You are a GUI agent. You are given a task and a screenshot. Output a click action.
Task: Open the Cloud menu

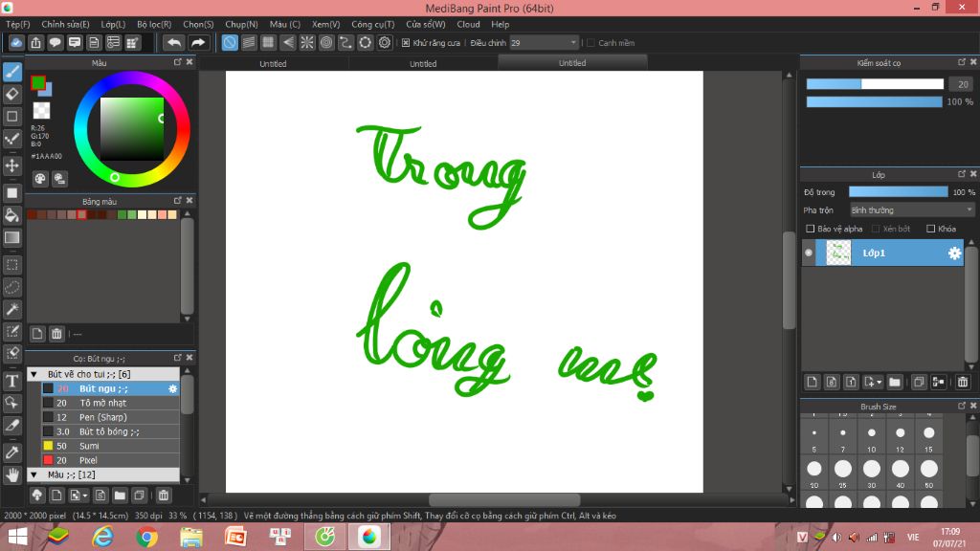[x=468, y=24]
